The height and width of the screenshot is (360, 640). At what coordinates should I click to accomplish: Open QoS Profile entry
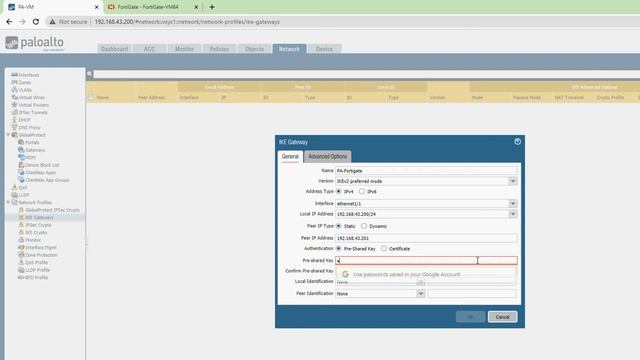point(36,262)
